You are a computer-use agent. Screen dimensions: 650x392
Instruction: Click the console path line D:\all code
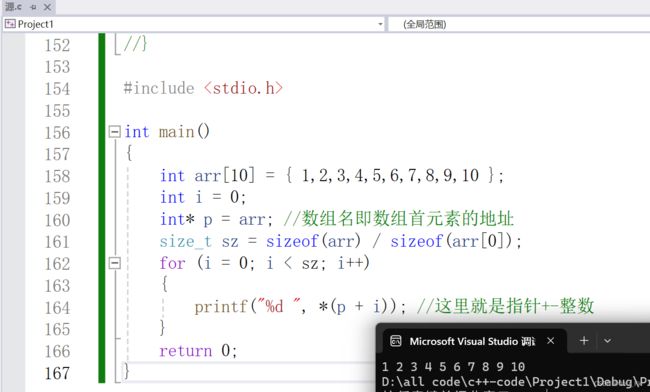pyautogui.click(x=516, y=382)
